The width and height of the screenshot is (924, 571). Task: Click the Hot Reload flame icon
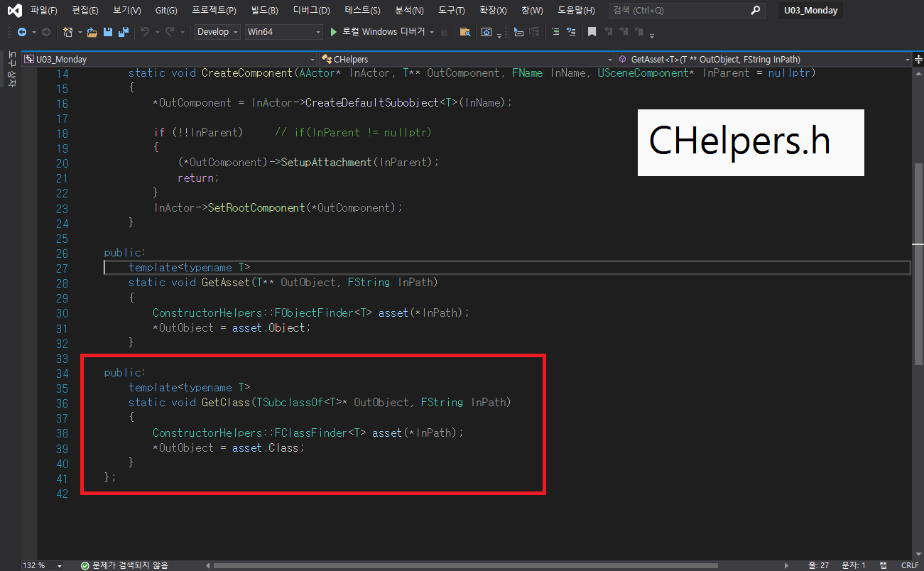[445, 32]
